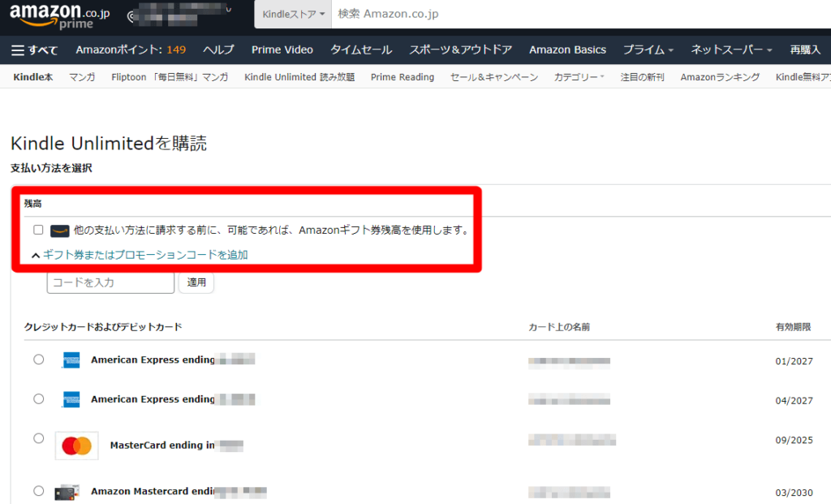This screenshot has height=504, width=831.
Task: Collapse ギフト券またはプロモーションコードを追加 section
Action: click(139, 255)
